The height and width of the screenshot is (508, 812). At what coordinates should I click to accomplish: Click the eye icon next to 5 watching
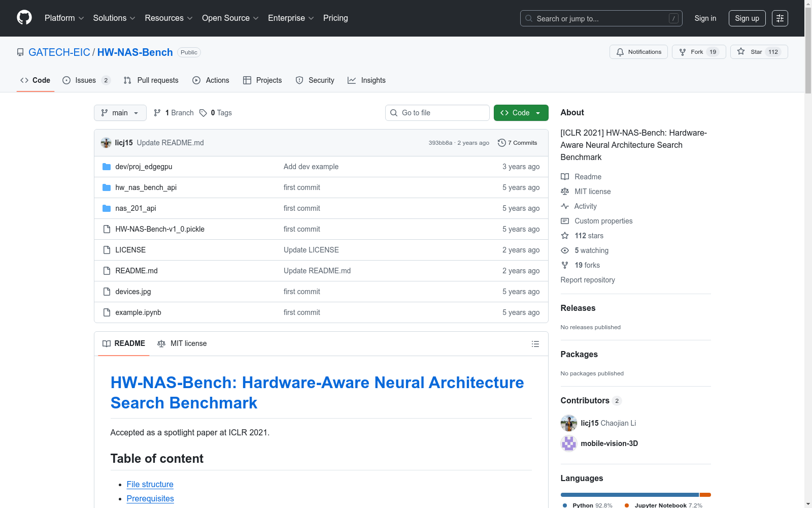565,250
